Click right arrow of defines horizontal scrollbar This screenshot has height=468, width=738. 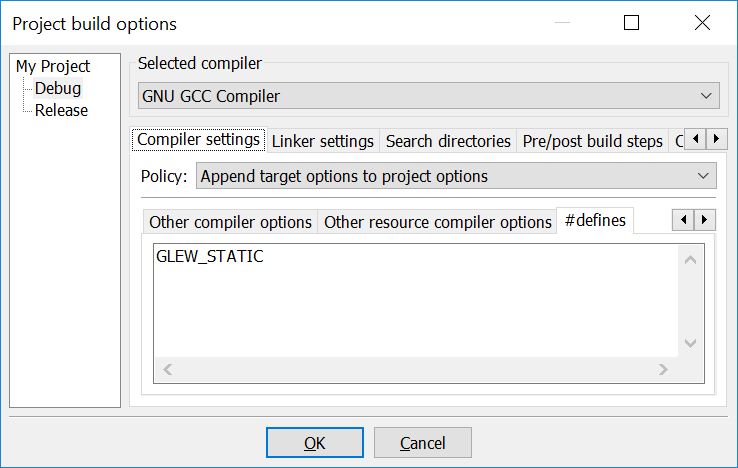(662, 370)
